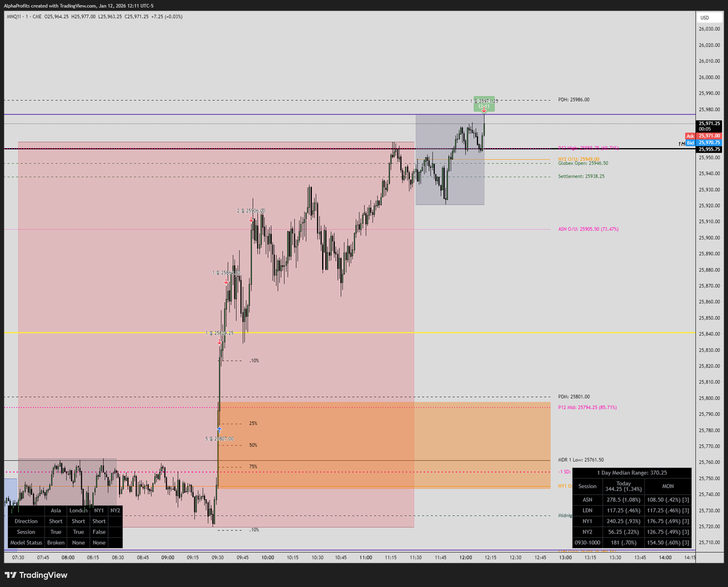The height and width of the screenshot is (587, 728).
Task: Click the London column header in session table
Action: [x=78, y=511]
